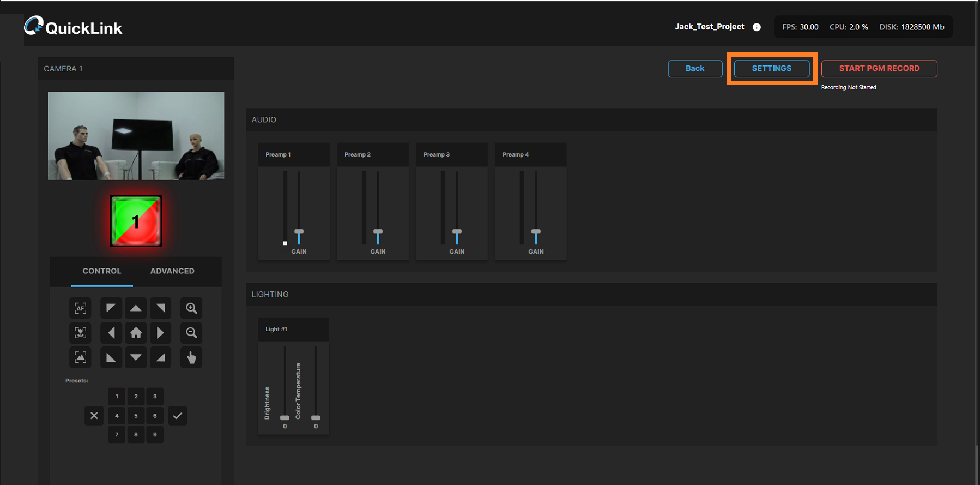Zoom out the camera with magnifier minus
The height and width of the screenshot is (485, 980).
[x=191, y=333]
